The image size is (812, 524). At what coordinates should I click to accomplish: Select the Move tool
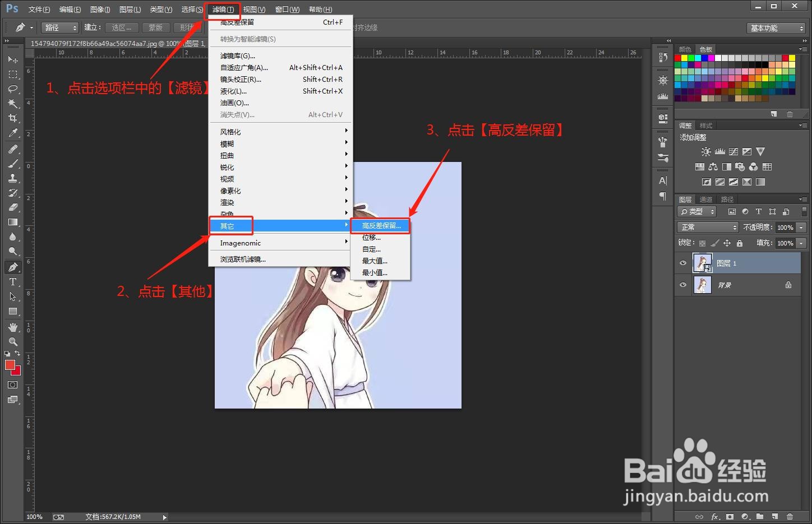pyautogui.click(x=13, y=59)
